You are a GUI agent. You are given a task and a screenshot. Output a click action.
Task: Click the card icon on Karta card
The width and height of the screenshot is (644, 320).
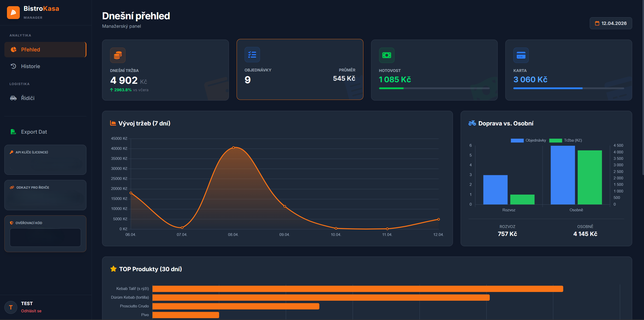pyautogui.click(x=521, y=55)
